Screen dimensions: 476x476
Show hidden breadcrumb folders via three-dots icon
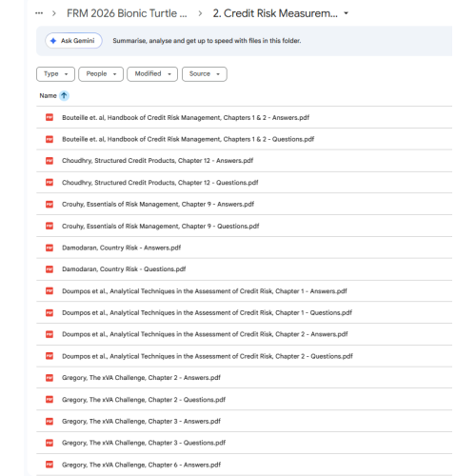pos(39,13)
